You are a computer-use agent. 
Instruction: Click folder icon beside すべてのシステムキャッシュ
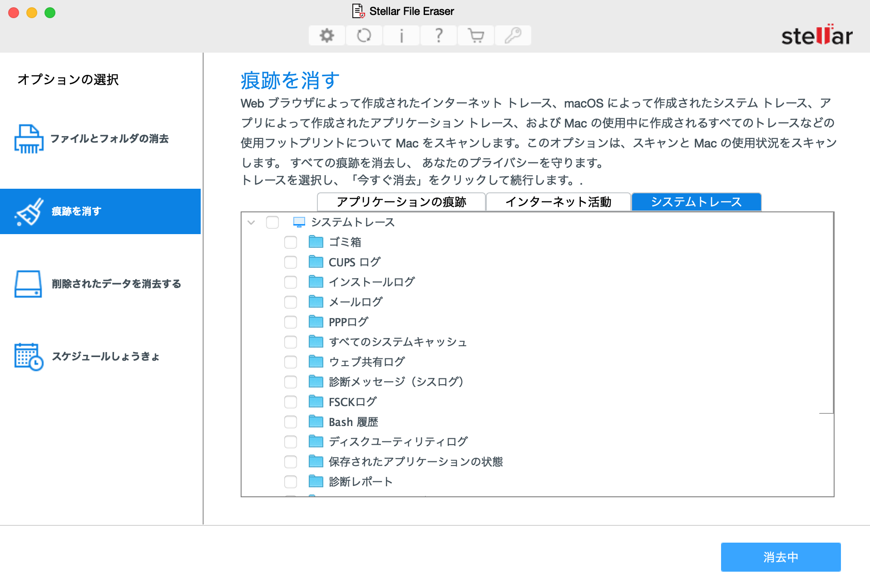tap(316, 342)
